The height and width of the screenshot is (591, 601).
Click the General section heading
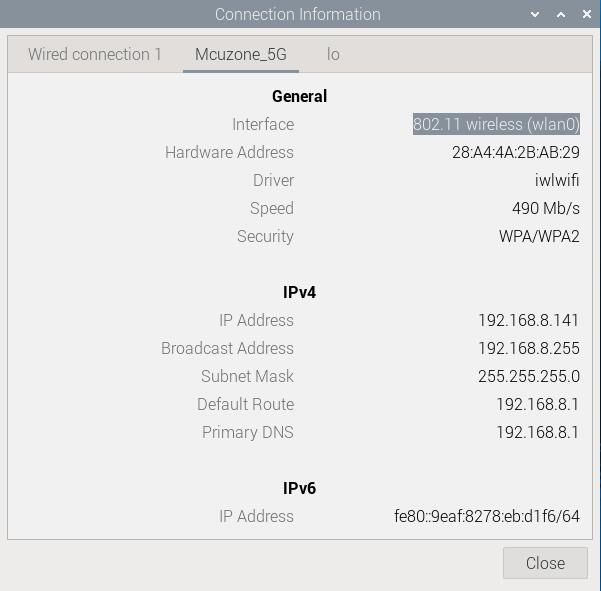click(299, 96)
